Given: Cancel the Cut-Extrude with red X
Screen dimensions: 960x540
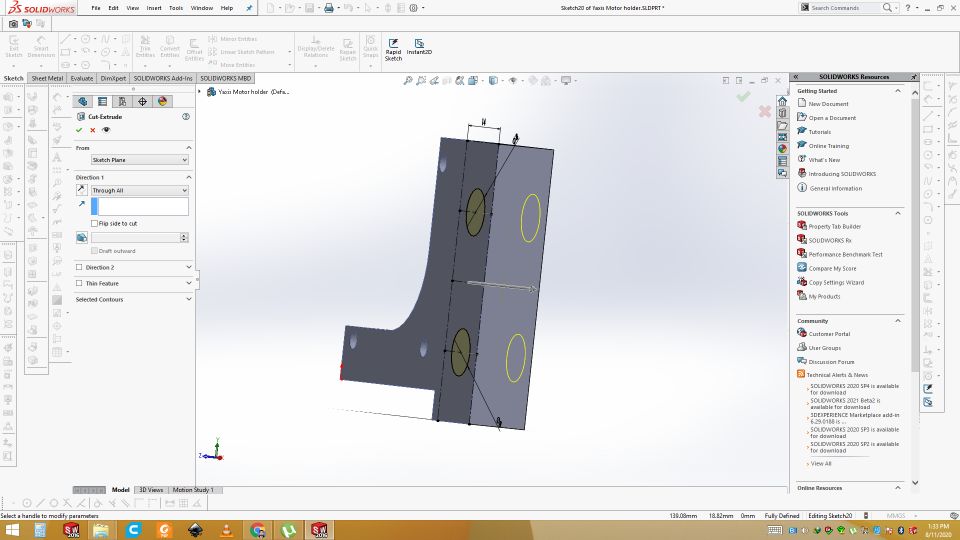Looking at the screenshot, I should pos(92,130).
